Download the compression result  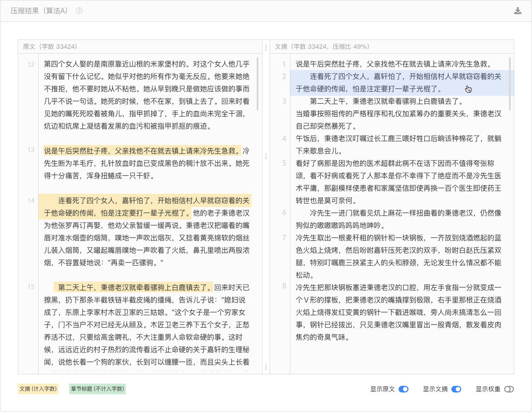(x=517, y=11)
